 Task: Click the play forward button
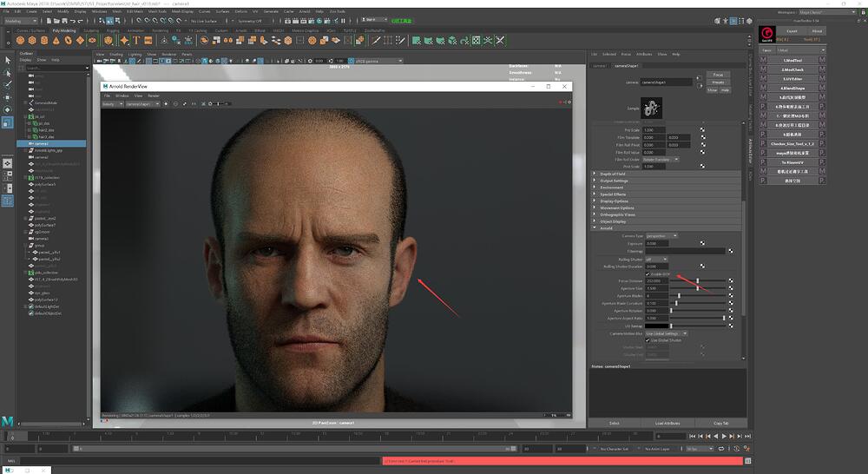(x=724, y=437)
